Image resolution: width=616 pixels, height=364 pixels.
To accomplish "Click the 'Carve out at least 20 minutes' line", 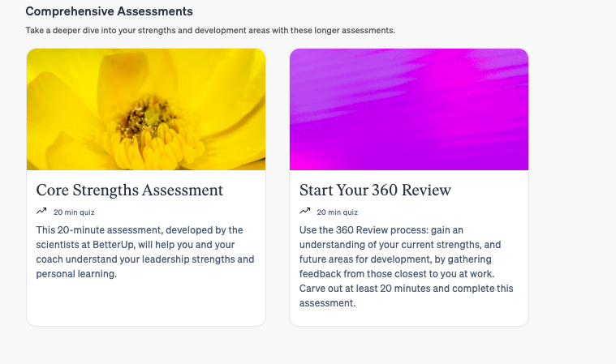I will tap(407, 289).
